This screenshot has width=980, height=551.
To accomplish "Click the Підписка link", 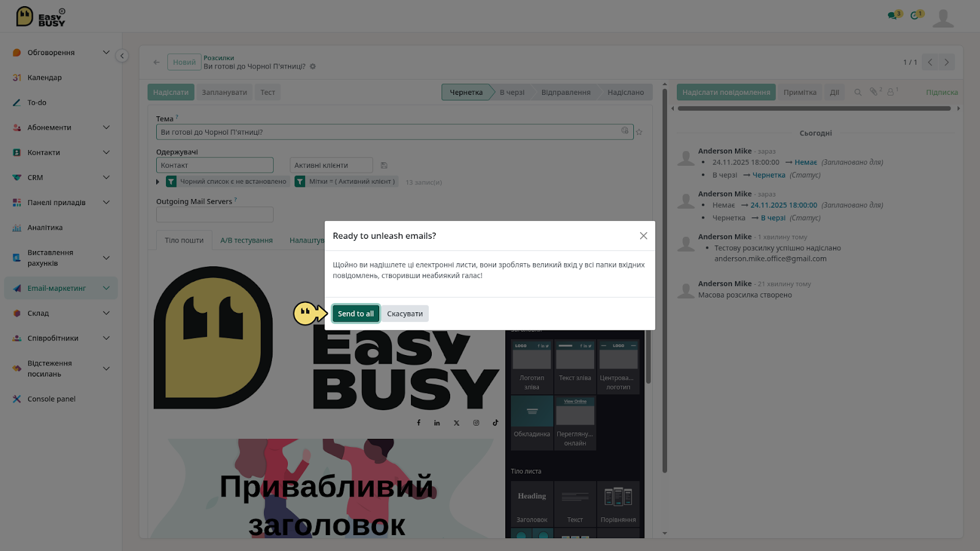I will point(941,92).
